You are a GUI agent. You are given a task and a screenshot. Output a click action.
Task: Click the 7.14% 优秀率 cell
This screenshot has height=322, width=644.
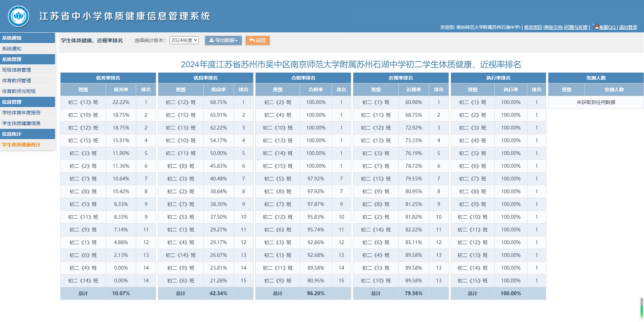point(121,230)
